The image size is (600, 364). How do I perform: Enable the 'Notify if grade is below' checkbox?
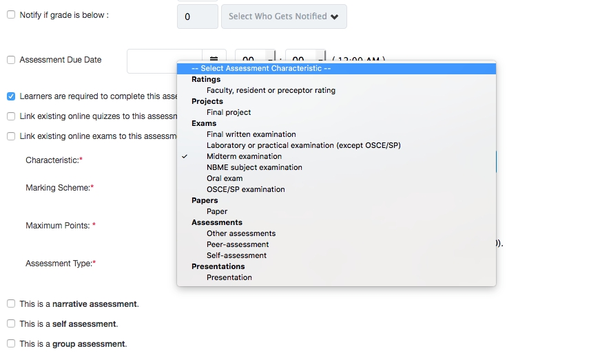(x=11, y=15)
